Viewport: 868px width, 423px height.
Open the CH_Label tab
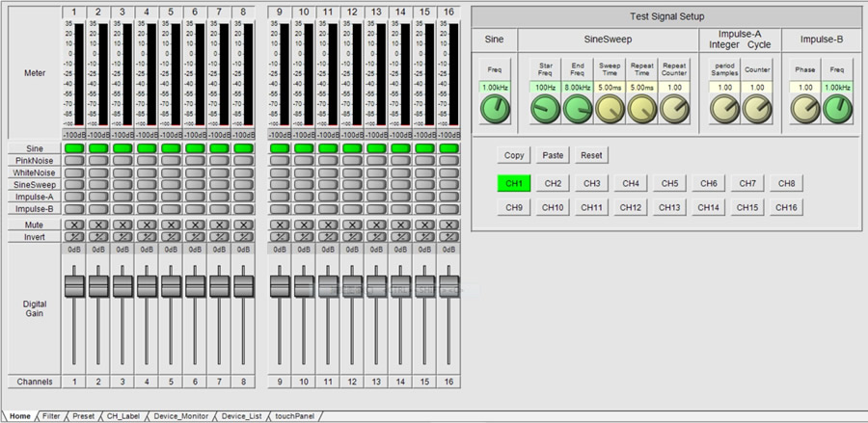coord(123,416)
